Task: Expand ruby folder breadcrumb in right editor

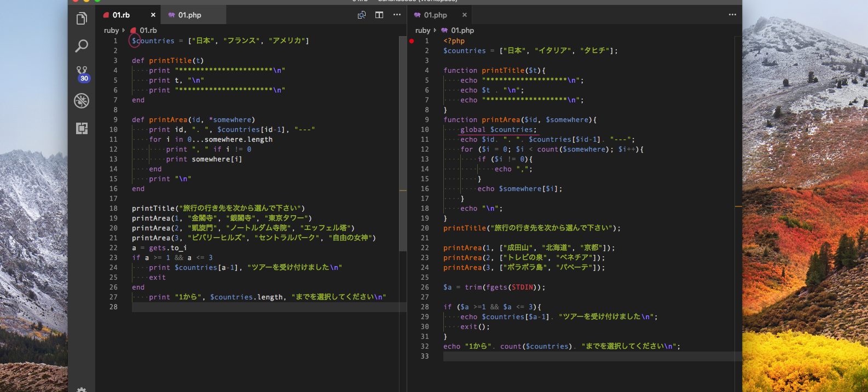Action: pyautogui.click(x=423, y=31)
